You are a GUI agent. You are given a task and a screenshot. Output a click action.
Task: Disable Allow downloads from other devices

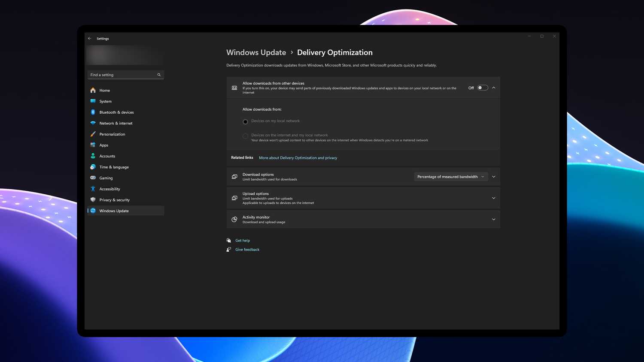(x=482, y=87)
